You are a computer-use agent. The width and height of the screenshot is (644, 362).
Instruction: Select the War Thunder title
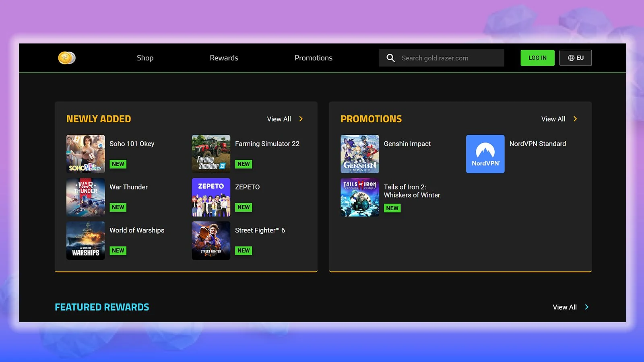tap(129, 187)
